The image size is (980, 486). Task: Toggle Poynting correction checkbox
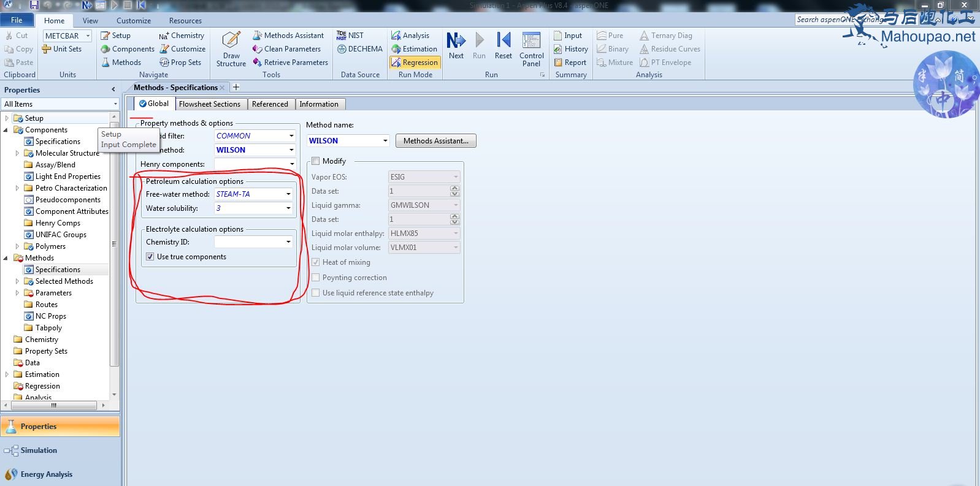point(316,278)
